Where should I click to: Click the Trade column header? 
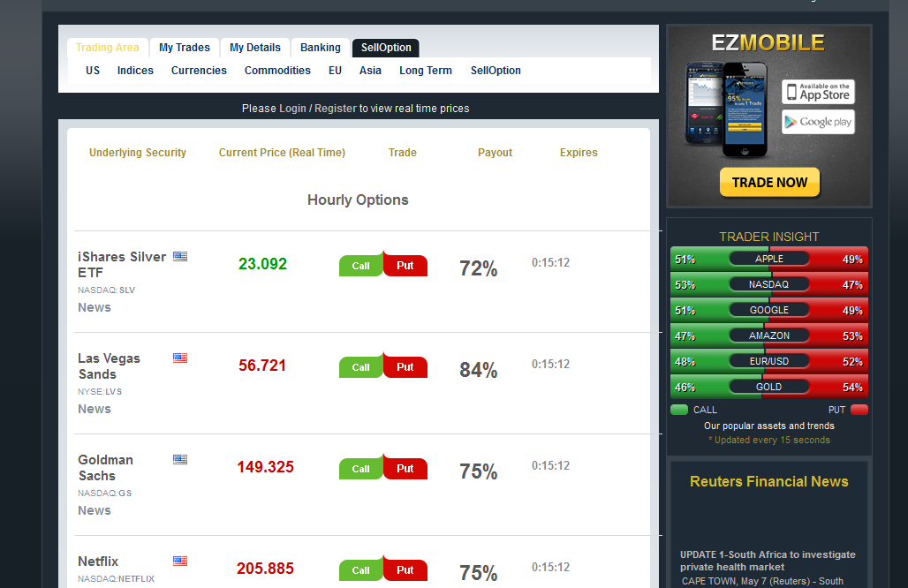tap(403, 153)
